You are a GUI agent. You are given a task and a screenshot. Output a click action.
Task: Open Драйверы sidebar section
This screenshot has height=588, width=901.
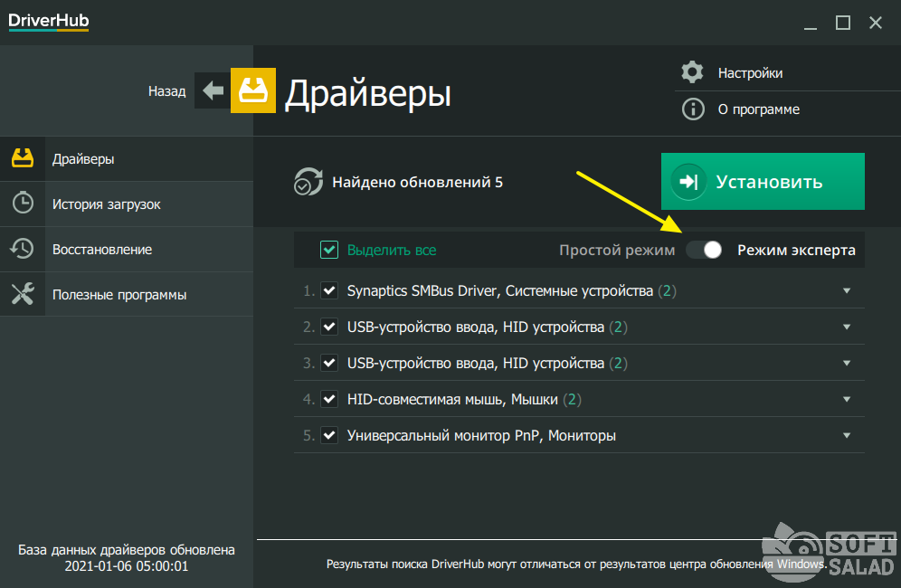[127, 158]
